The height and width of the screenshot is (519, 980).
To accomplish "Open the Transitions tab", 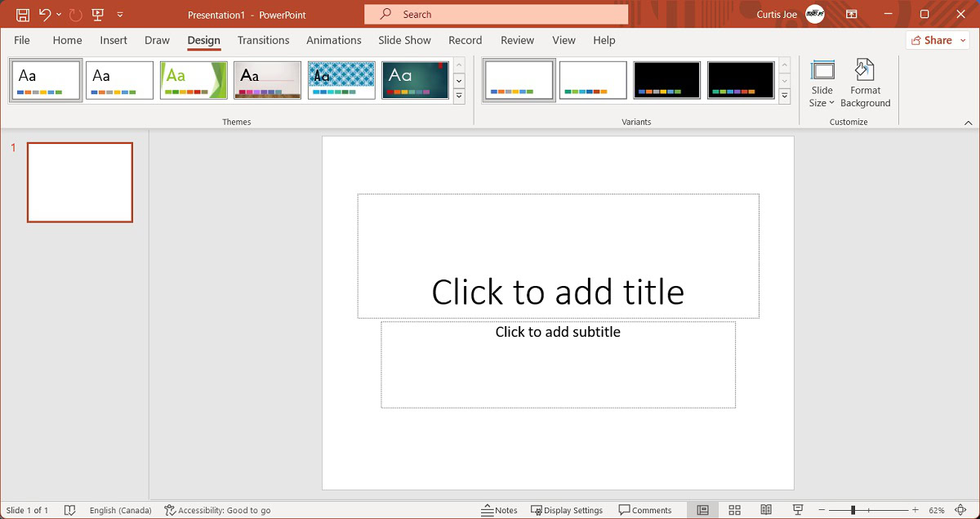I will 263,40.
